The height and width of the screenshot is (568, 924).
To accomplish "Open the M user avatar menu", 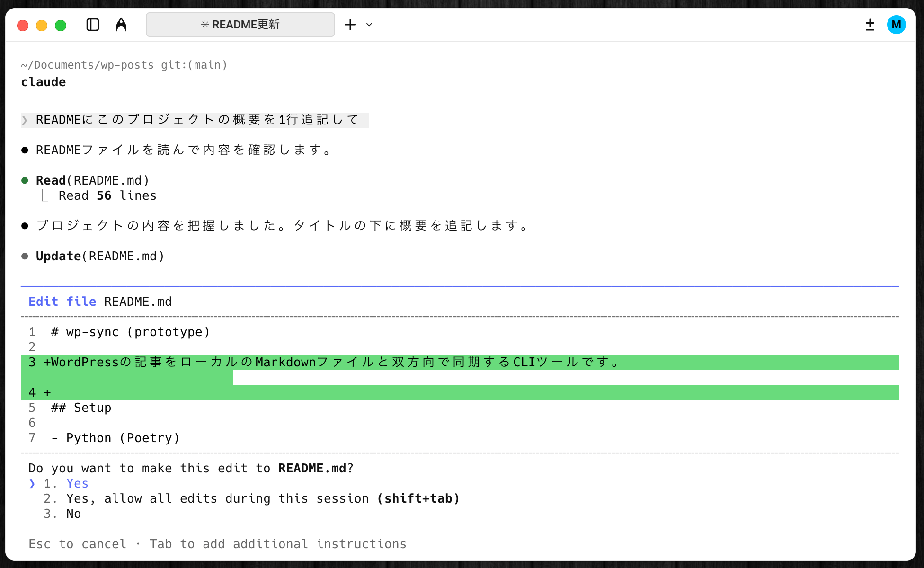I will point(896,25).
